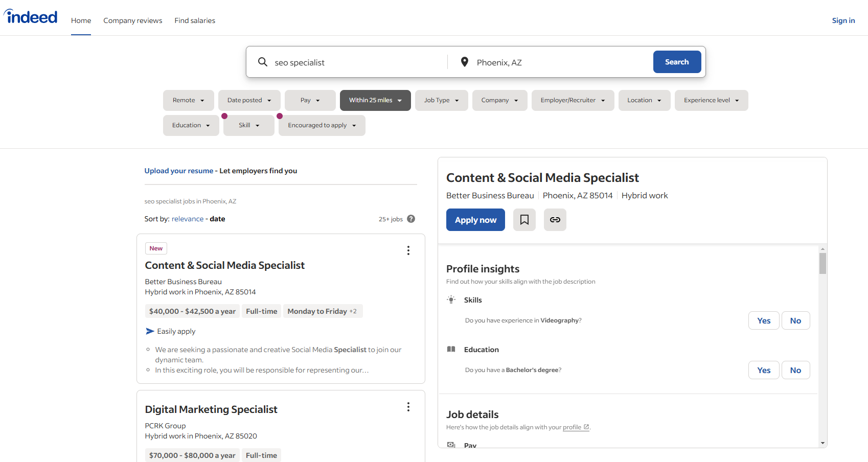
Task: Click the job details scrollbar thumb
Action: click(823, 264)
